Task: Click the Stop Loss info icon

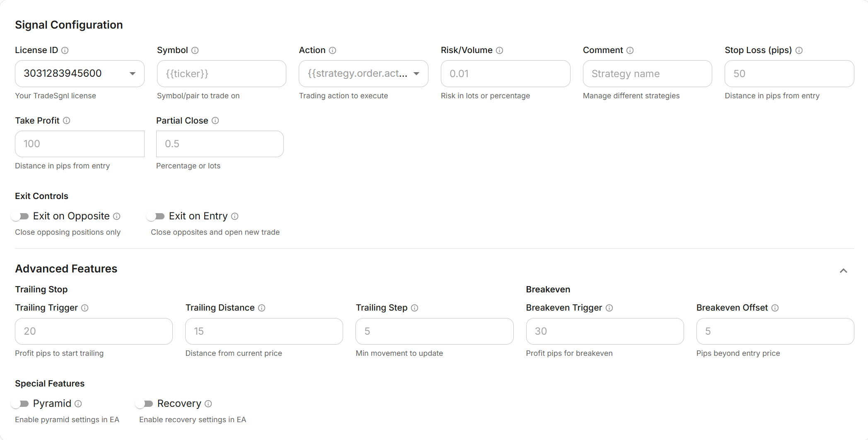Action: coord(800,51)
